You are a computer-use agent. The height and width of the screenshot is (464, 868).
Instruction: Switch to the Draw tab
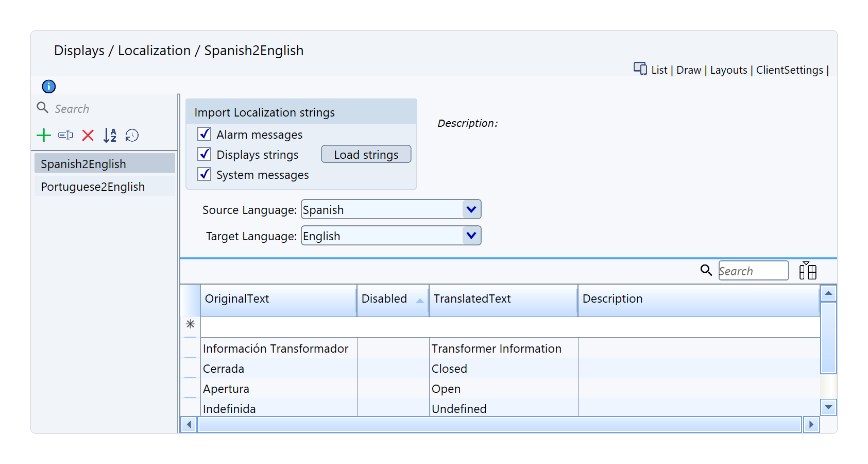point(689,70)
